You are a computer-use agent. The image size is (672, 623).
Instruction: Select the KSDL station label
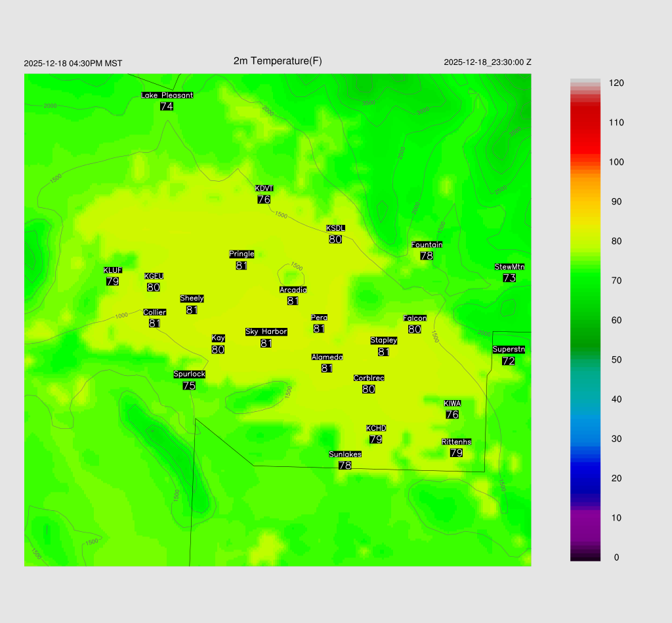(335, 228)
